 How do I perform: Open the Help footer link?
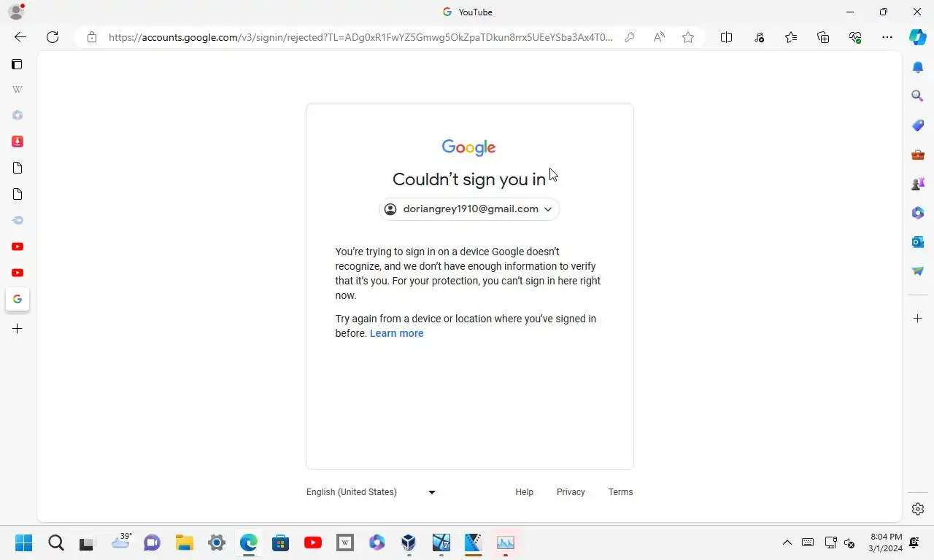[x=524, y=492]
